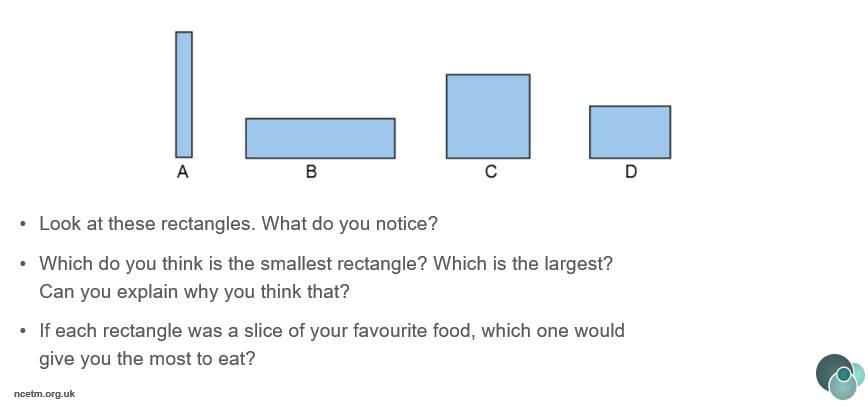
Task: Click 'give you the most to eat?' line
Action: pos(147,359)
